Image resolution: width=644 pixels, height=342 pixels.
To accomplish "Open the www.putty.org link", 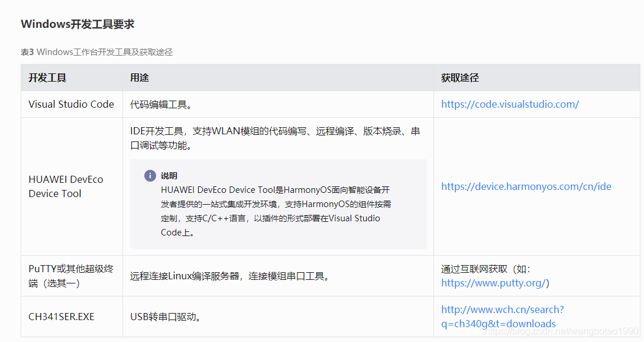I will [494, 283].
